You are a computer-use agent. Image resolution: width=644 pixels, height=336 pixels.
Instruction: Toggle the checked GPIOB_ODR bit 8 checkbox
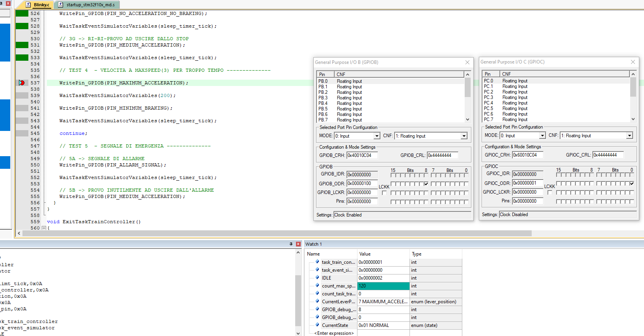coord(426,184)
